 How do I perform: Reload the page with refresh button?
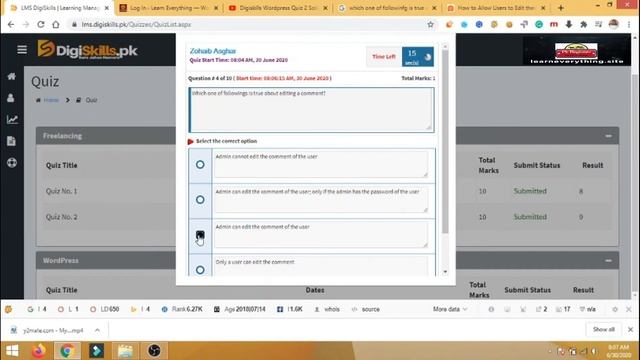40,24
